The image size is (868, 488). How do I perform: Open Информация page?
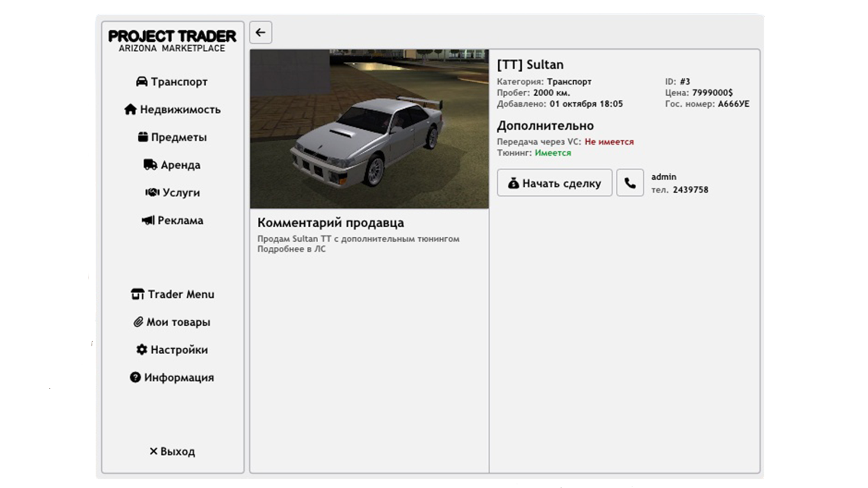(x=172, y=377)
